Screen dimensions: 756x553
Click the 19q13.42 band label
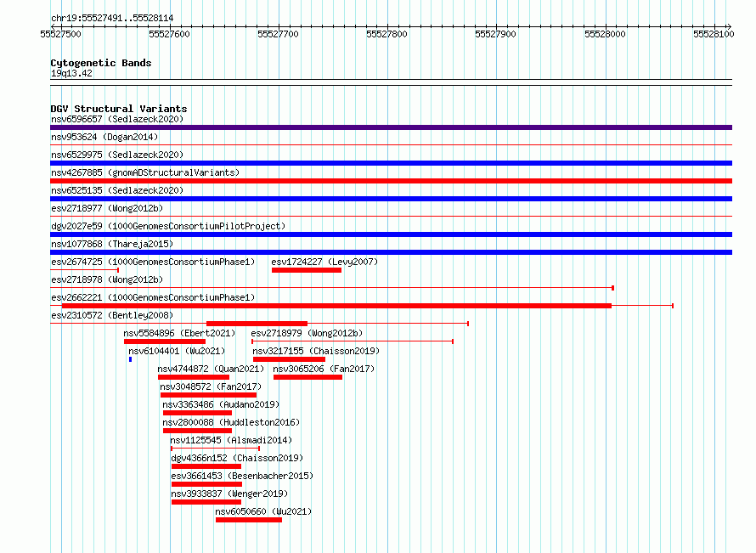(x=71, y=73)
